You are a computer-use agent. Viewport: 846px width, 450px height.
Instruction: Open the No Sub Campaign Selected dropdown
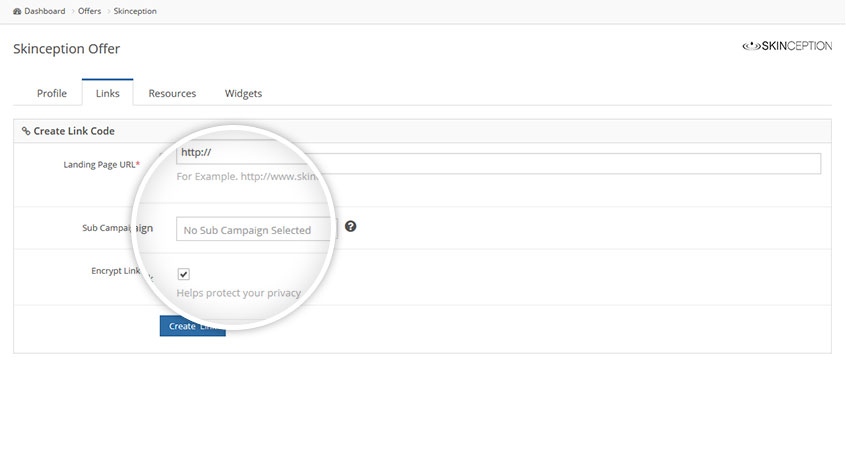256,230
